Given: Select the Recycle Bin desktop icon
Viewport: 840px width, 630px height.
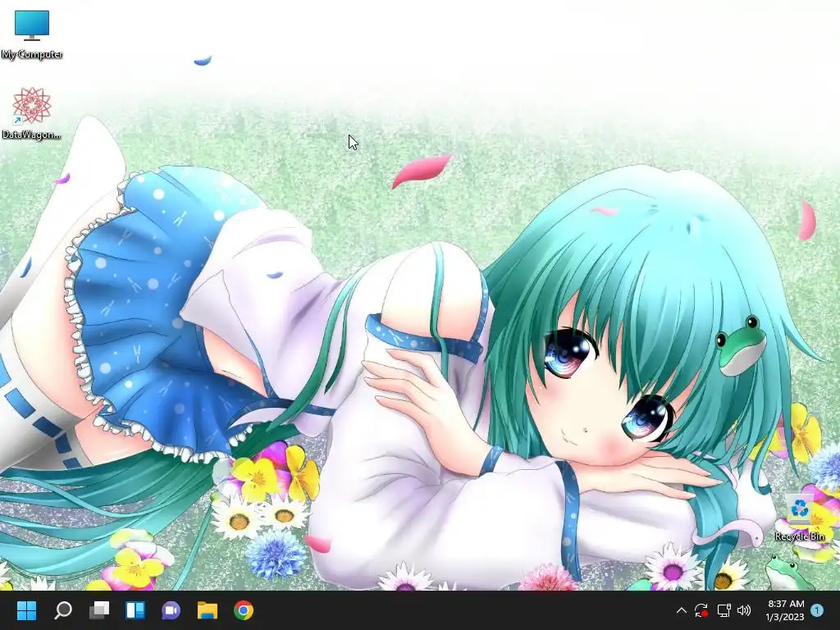Looking at the screenshot, I should pyautogui.click(x=800, y=518).
